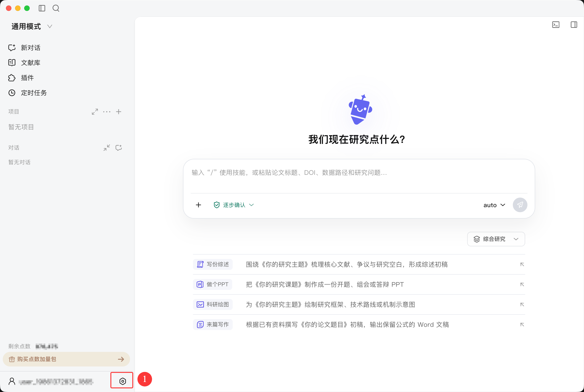Click the robot mascot logo

pos(360,109)
